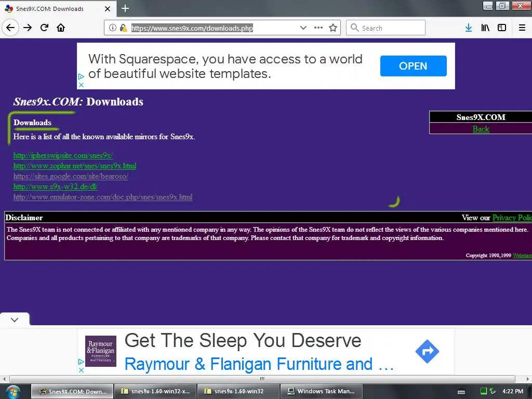This screenshot has height=399, width=532.
Task: Click the horizontal scrollbar's right arrow
Action: [x=528, y=379]
